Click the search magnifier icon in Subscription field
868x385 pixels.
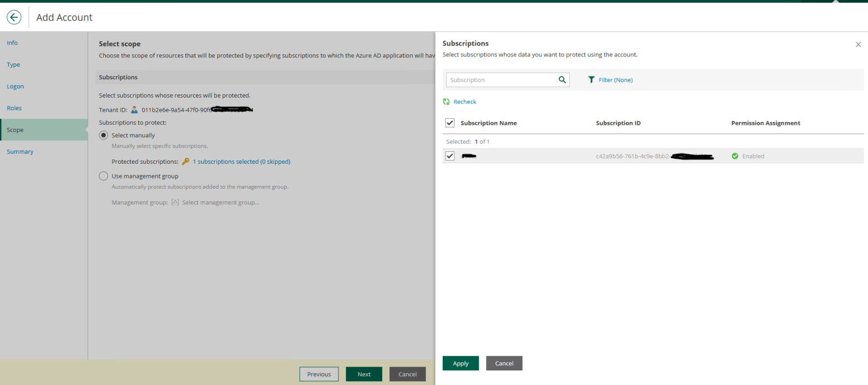(x=562, y=80)
